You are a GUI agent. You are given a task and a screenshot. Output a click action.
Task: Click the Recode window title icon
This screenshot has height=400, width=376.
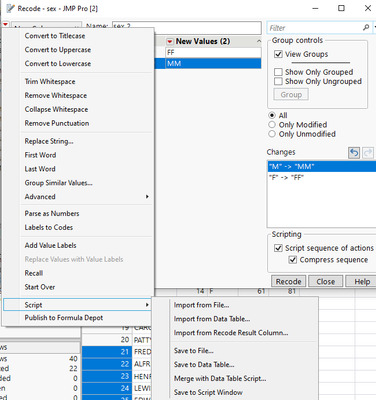(x=10, y=8)
